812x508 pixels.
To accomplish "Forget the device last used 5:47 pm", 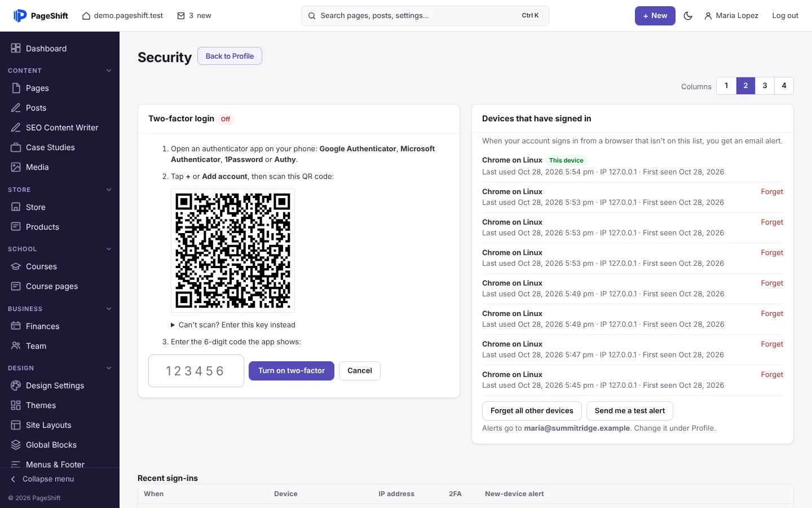I will click(x=772, y=344).
